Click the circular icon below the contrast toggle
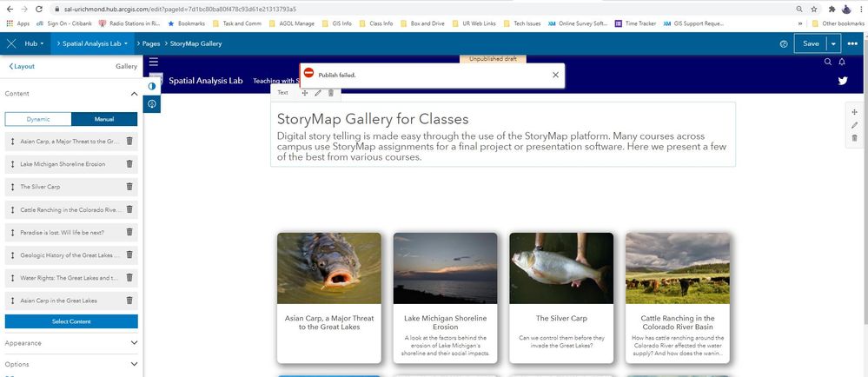The height and width of the screenshot is (377, 868). pos(152,104)
